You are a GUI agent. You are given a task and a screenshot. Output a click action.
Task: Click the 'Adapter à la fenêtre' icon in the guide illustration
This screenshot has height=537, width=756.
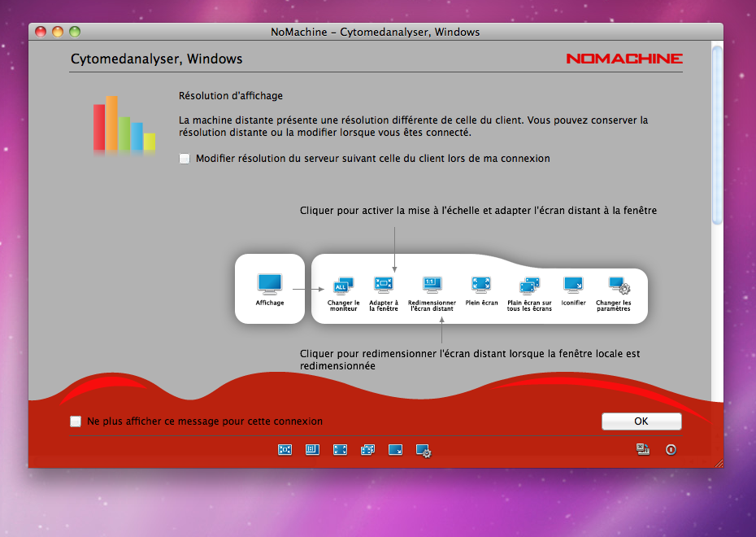tap(384, 285)
